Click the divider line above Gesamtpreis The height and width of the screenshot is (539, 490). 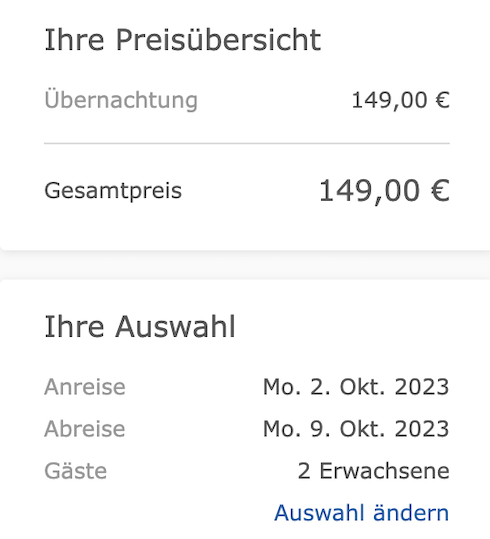(x=247, y=143)
